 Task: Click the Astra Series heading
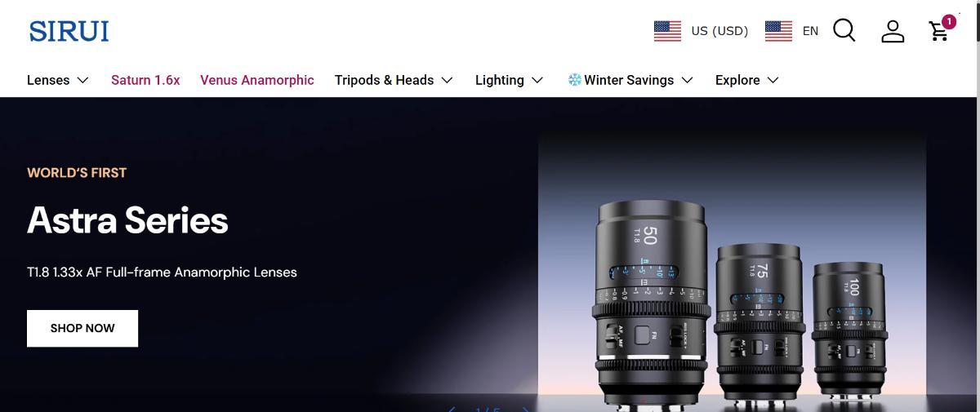point(127,220)
